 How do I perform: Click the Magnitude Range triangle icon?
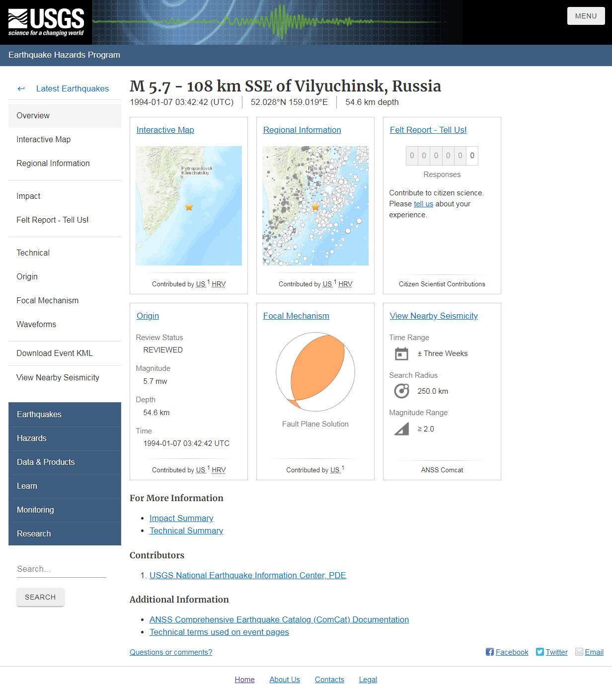click(x=401, y=429)
